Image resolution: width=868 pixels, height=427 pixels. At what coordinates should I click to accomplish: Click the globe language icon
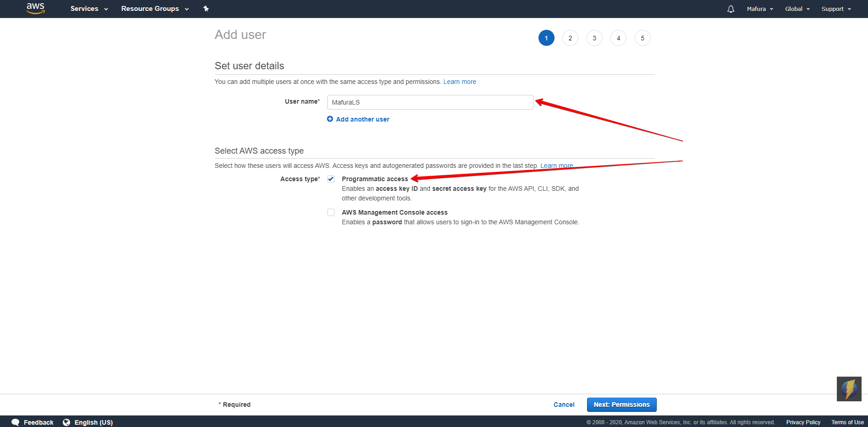point(66,422)
